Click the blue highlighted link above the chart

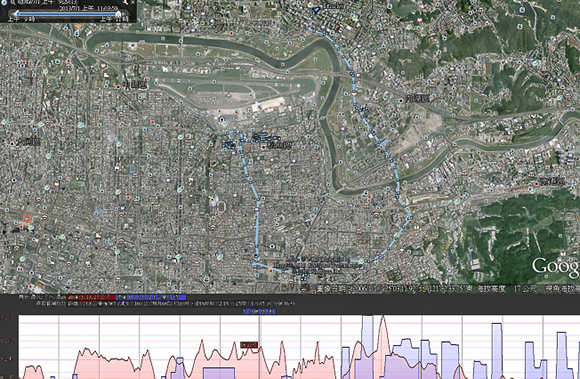coord(259,311)
